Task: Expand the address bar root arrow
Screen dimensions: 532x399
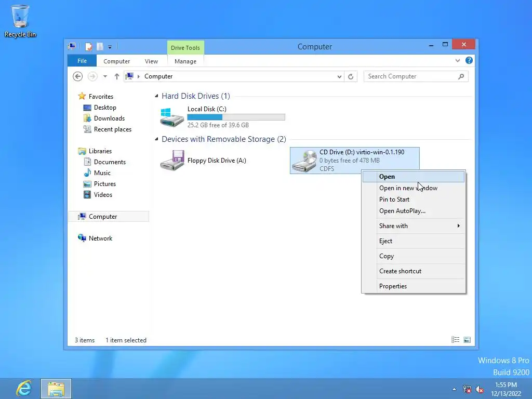Action: [138, 77]
